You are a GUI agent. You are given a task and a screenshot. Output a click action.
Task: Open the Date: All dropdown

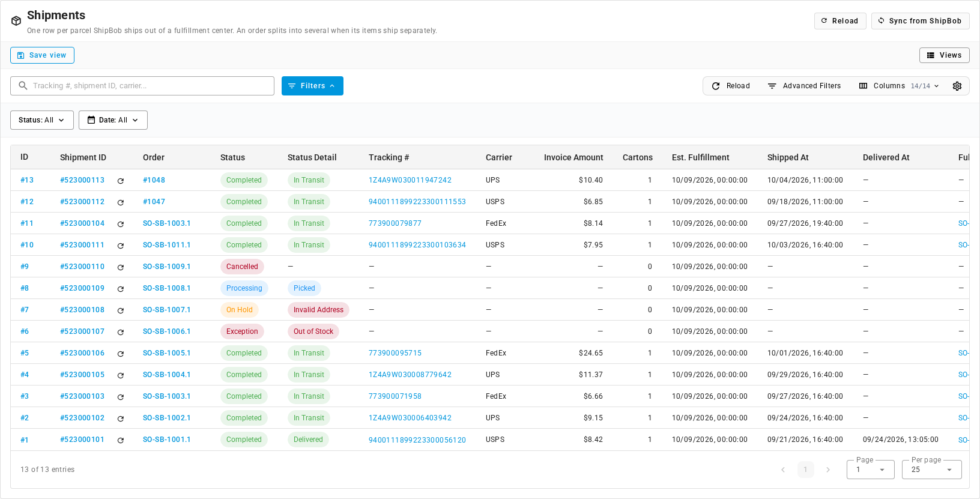point(113,120)
